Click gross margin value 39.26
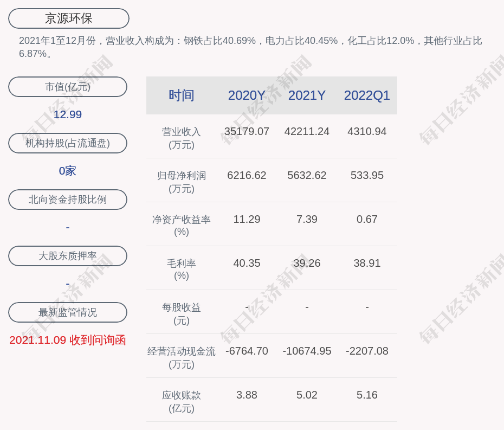This screenshot has width=504, height=430. click(x=307, y=263)
